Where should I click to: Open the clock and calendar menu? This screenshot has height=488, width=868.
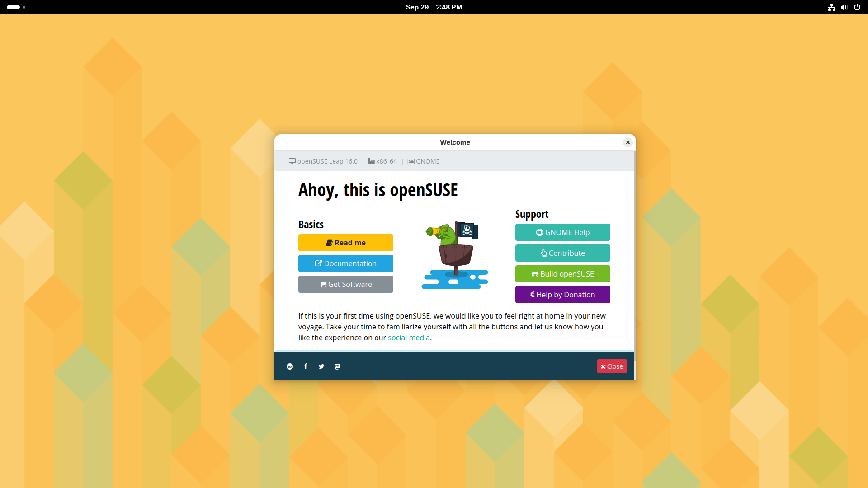click(434, 7)
